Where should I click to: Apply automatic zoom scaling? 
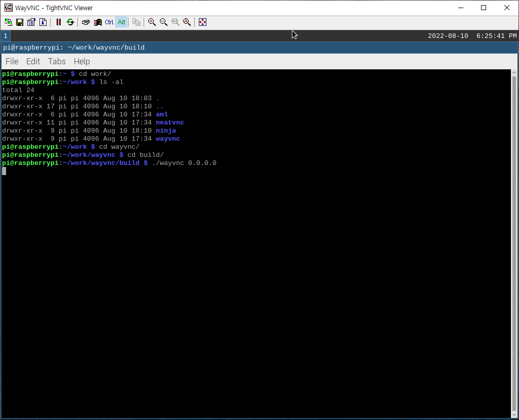[x=187, y=22]
